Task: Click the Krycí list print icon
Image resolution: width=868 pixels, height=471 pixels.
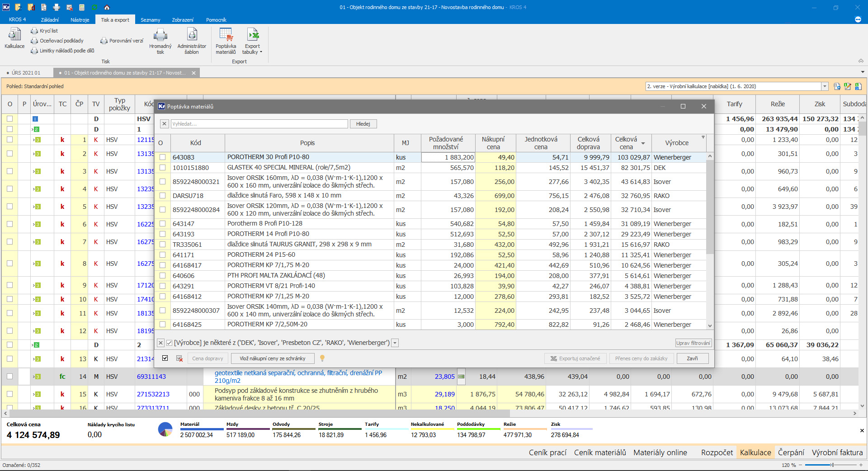Action: pyautogui.click(x=34, y=31)
